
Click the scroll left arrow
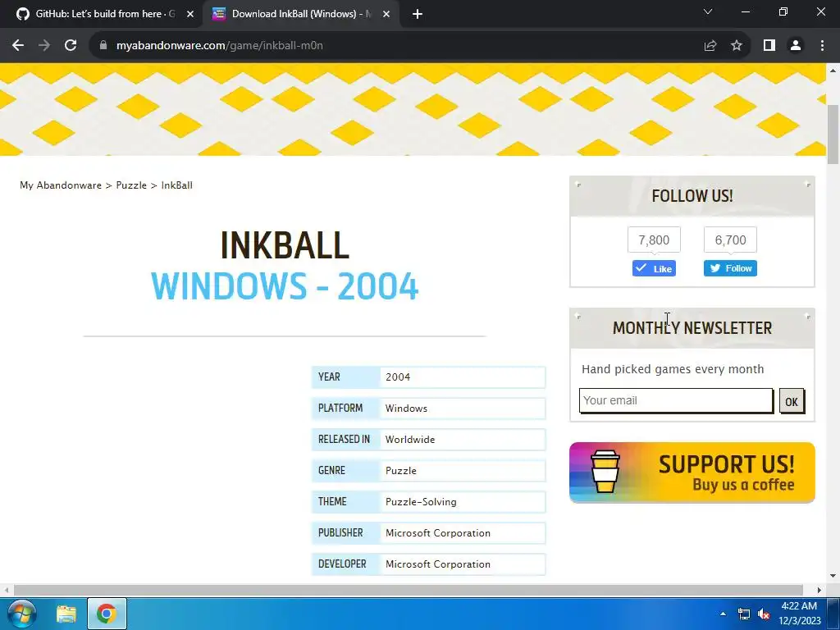(x=7, y=590)
